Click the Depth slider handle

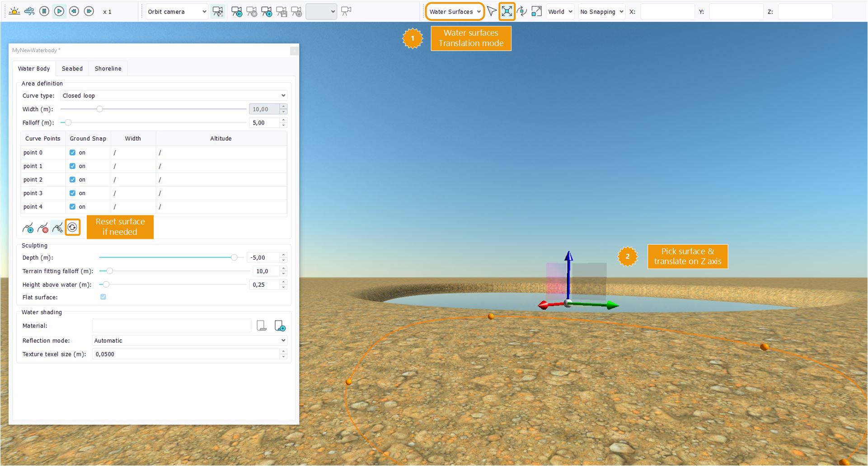[234, 257]
